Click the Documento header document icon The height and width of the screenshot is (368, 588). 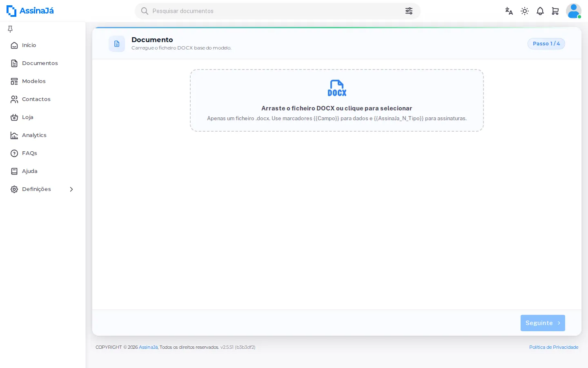pos(117,44)
